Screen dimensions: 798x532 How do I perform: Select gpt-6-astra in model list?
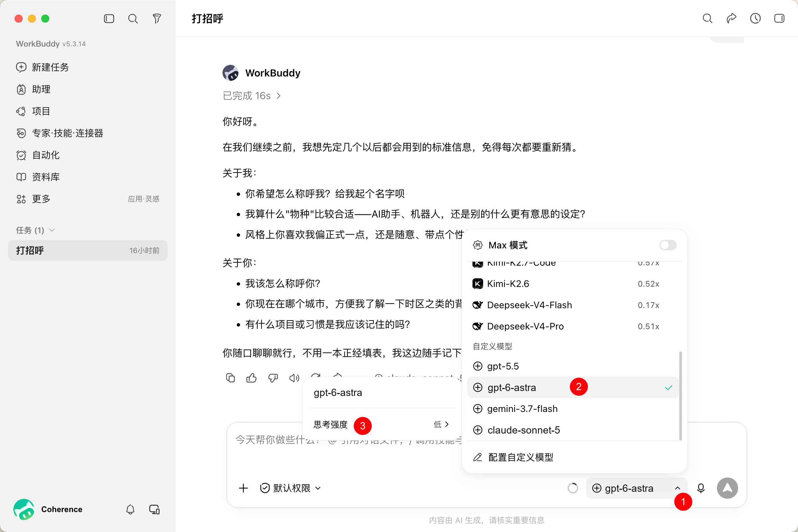pos(573,387)
